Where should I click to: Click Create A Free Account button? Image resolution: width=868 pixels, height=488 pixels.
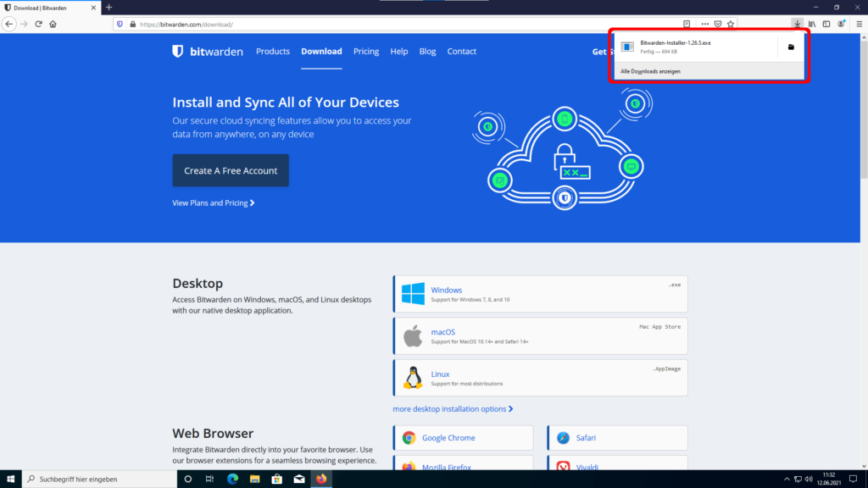pos(231,170)
